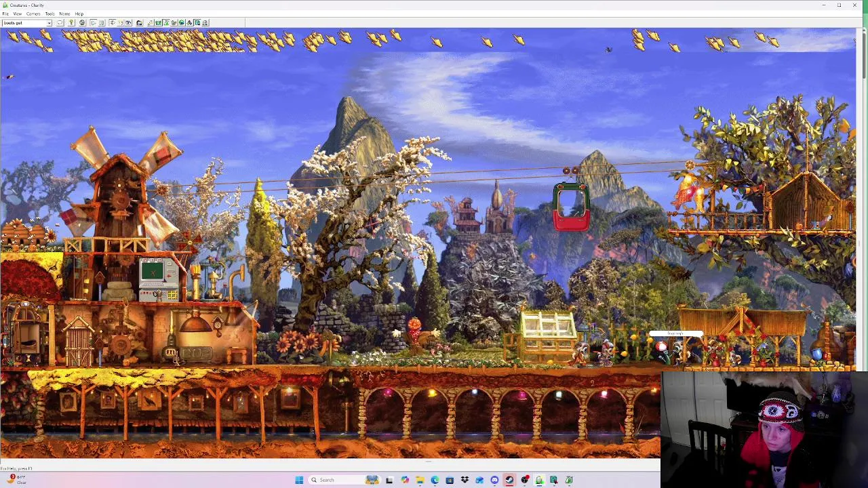Image resolution: width=868 pixels, height=488 pixels.
Task: Toggle the eye creature-view icon
Action: coord(129,23)
